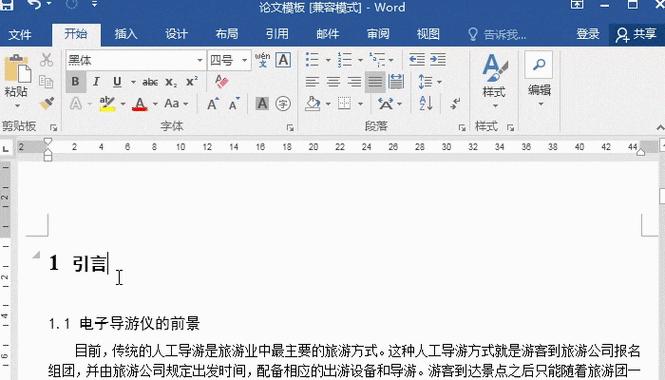665x380 pixels.
Task: Show paragraph marks and formatting symbols
Action: pyautogui.click(x=455, y=103)
